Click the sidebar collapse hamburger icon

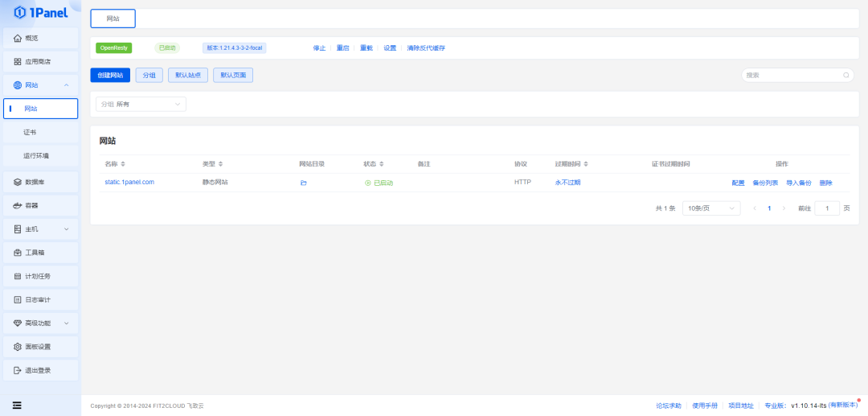coord(17,404)
